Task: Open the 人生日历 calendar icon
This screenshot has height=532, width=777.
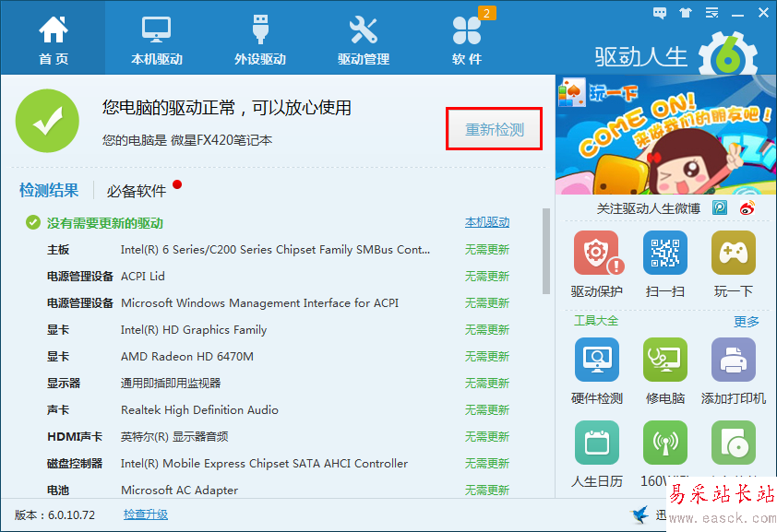Action: (x=597, y=443)
